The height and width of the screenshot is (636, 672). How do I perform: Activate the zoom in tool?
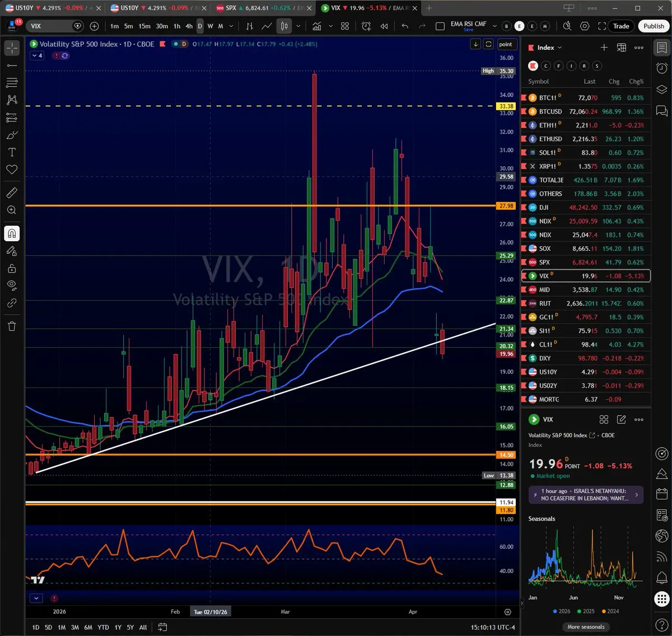point(12,210)
